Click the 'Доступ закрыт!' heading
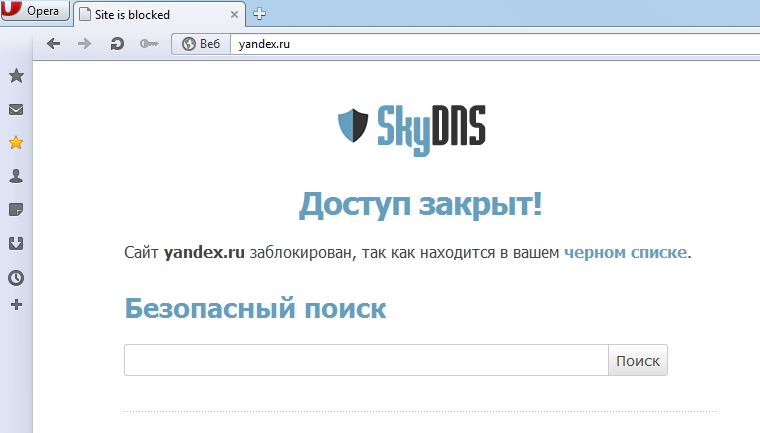 tap(420, 204)
